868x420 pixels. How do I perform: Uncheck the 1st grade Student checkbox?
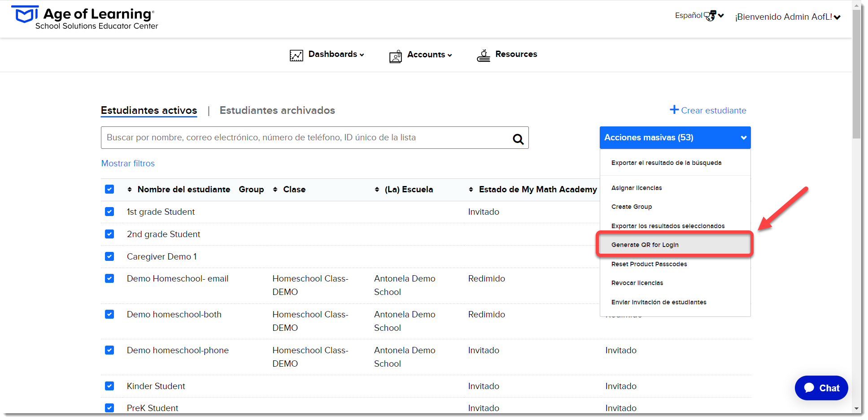(x=109, y=212)
